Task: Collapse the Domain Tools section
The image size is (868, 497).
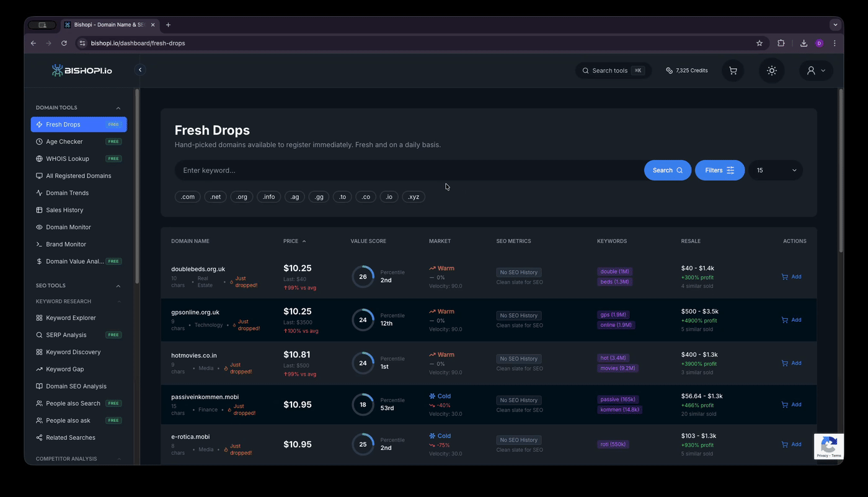Action: point(118,107)
